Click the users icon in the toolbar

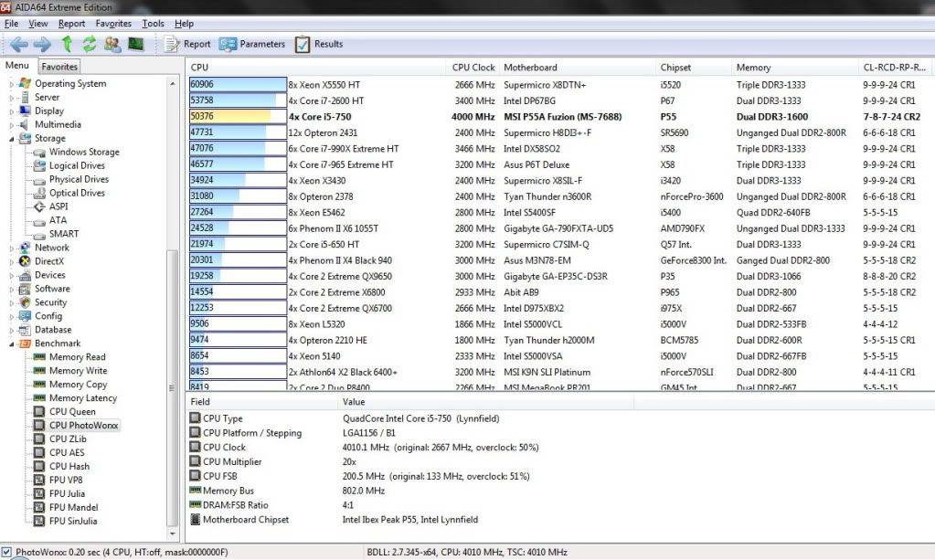pos(112,44)
